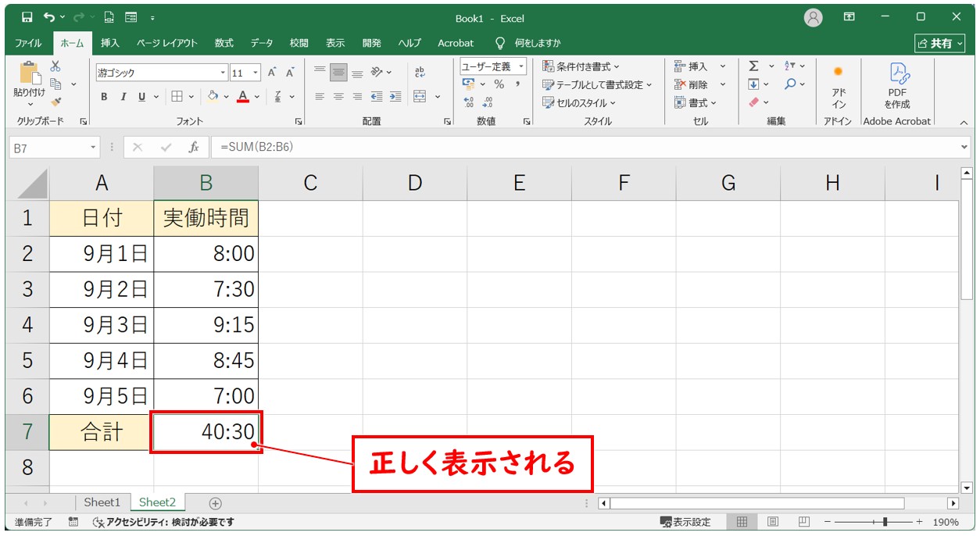This screenshot has height=536, width=980.
Task: Click the Merge and Center icon
Action: click(420, 97)
